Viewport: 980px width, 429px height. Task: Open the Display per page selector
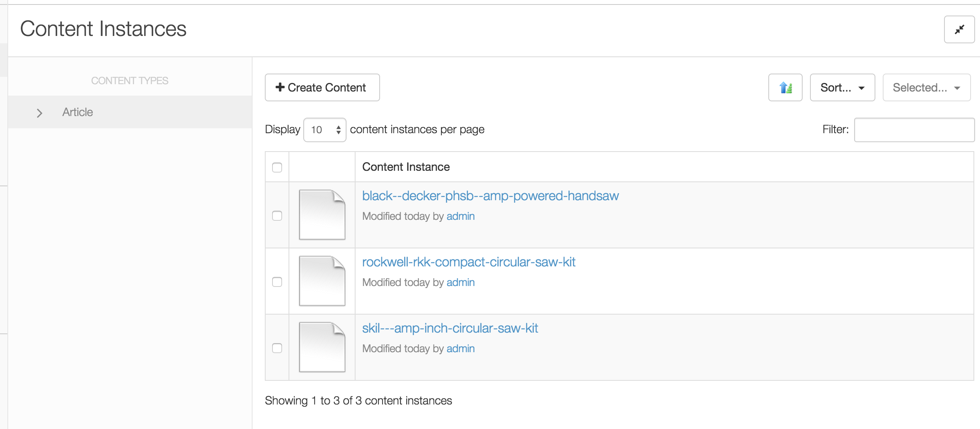click(x=324, y=130)
